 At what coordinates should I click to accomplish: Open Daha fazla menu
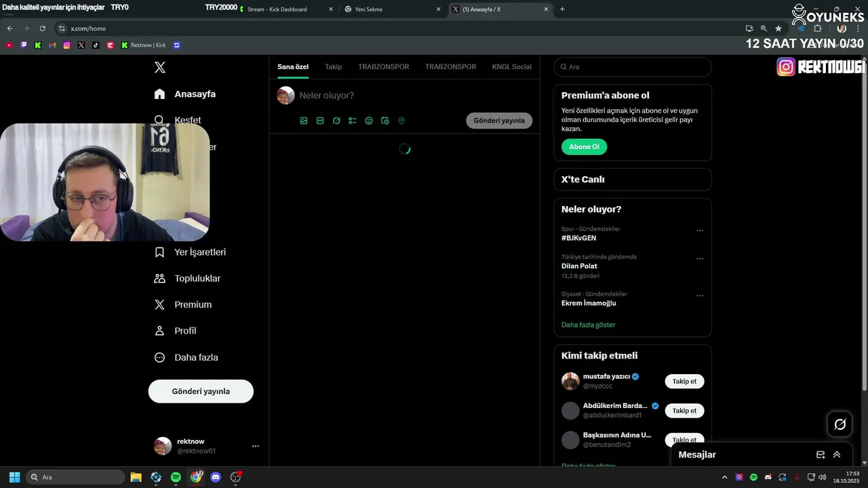(x=186, y=357)
